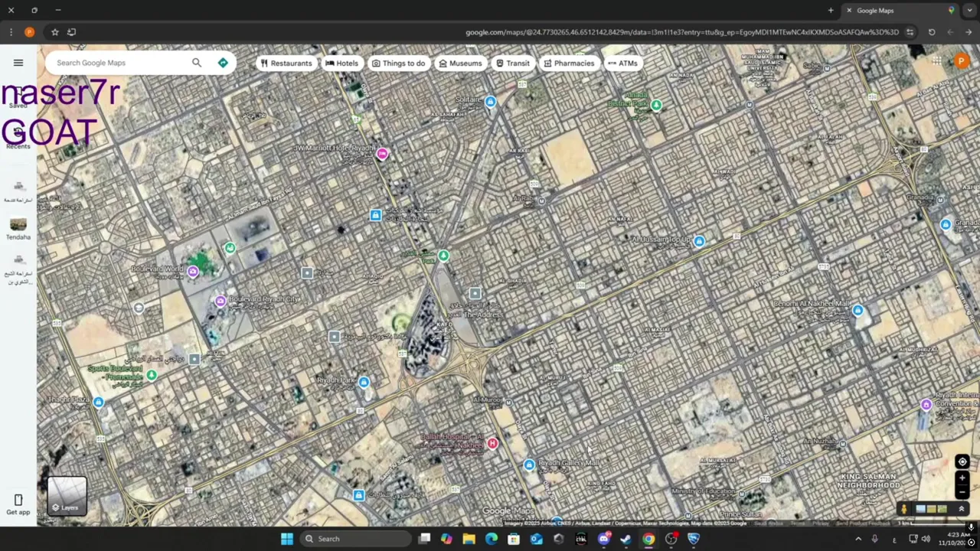
Task: Click the Riyadh Gallery Mall marker
Action: point(529,465)
